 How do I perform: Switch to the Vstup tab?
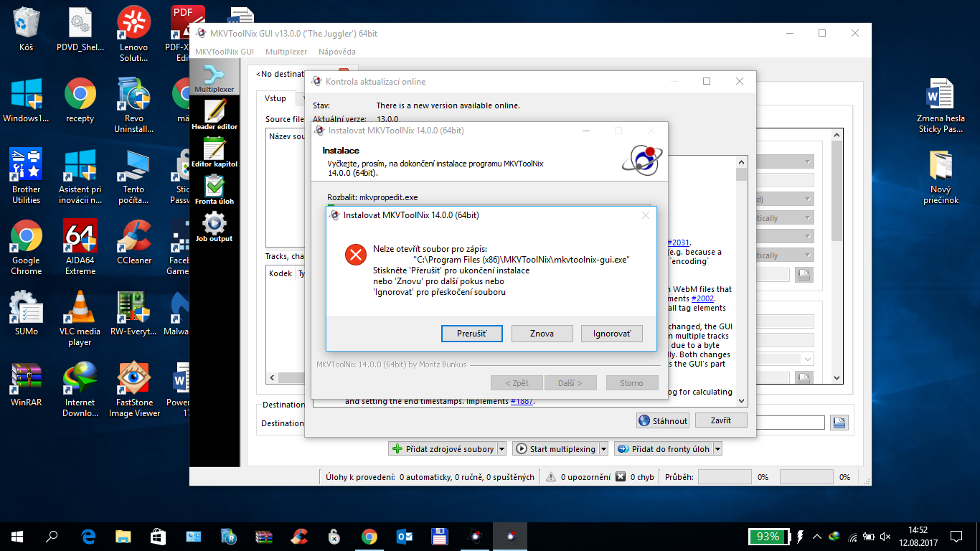coord(275,98)
